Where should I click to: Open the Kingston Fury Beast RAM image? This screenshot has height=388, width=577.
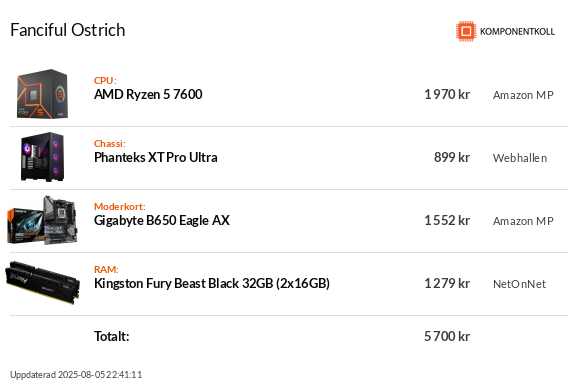[42, 283]
